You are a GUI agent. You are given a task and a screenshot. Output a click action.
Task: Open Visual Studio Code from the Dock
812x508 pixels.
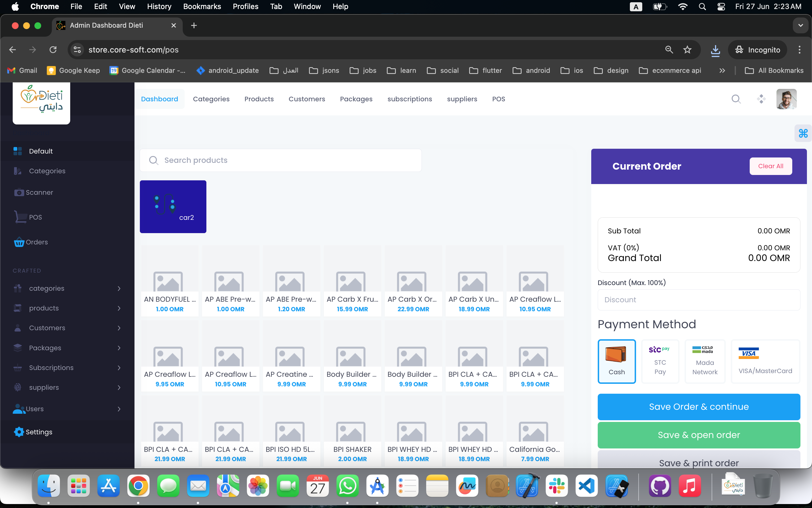coord(586,486)
